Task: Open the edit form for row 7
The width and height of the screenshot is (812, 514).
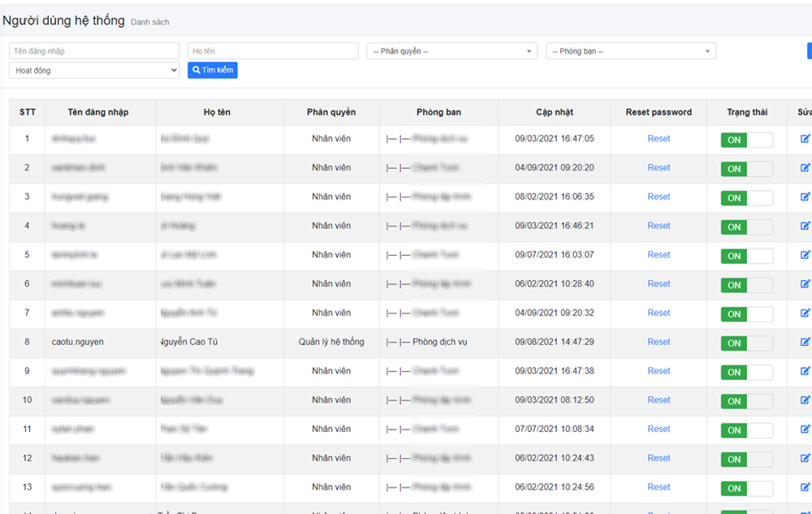Action: coord(805,313)
